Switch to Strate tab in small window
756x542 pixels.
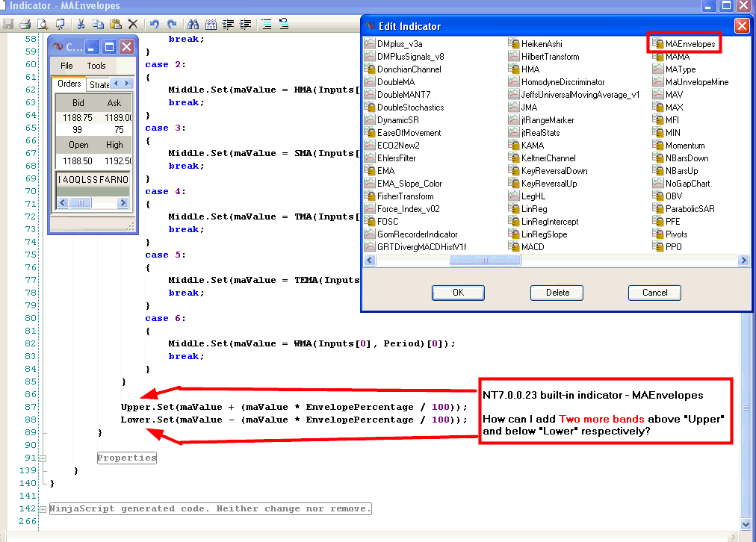coord(99,85)
